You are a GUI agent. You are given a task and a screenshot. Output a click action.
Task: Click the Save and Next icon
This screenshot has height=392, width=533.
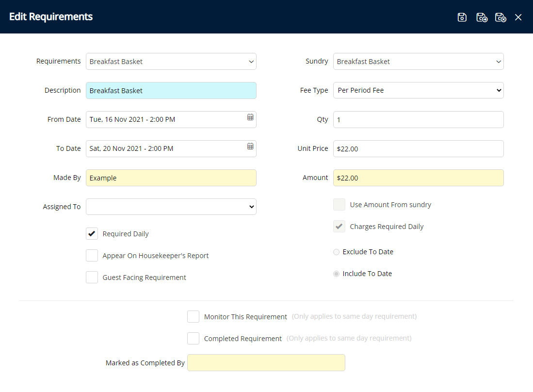(x=482, y=17)
